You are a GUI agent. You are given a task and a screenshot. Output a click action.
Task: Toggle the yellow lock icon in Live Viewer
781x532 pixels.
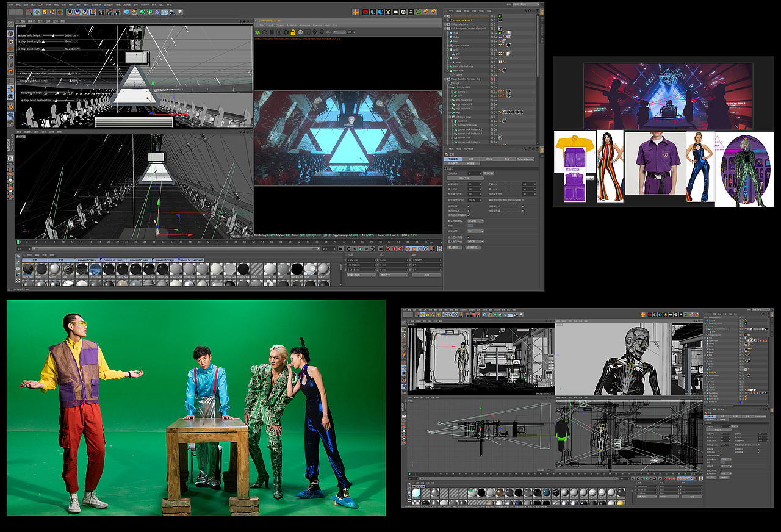tap(293, 32)
